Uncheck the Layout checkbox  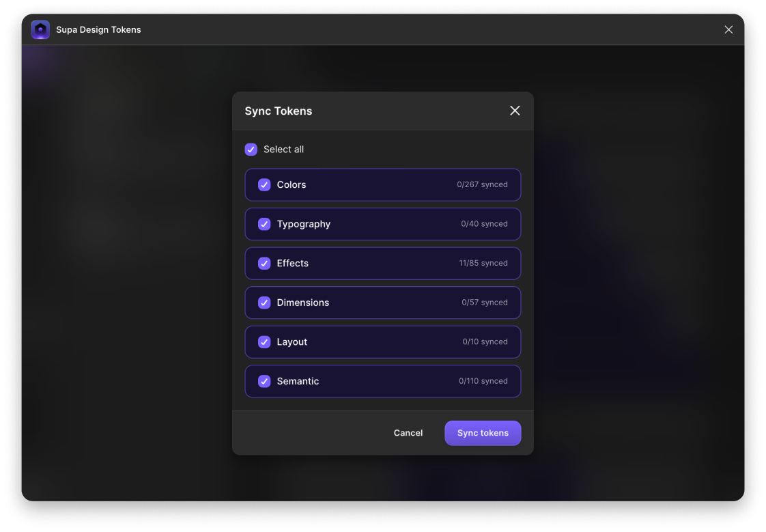264,342
